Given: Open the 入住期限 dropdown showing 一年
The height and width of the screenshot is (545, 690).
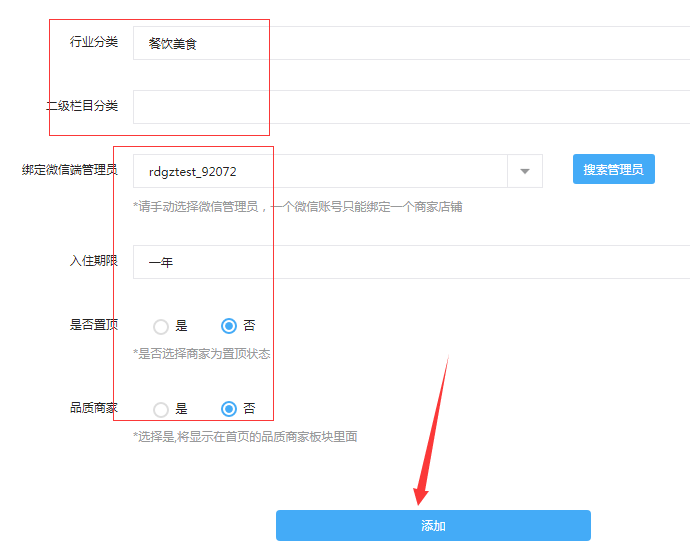Looking at the screenshot, I should coord(411,262).
